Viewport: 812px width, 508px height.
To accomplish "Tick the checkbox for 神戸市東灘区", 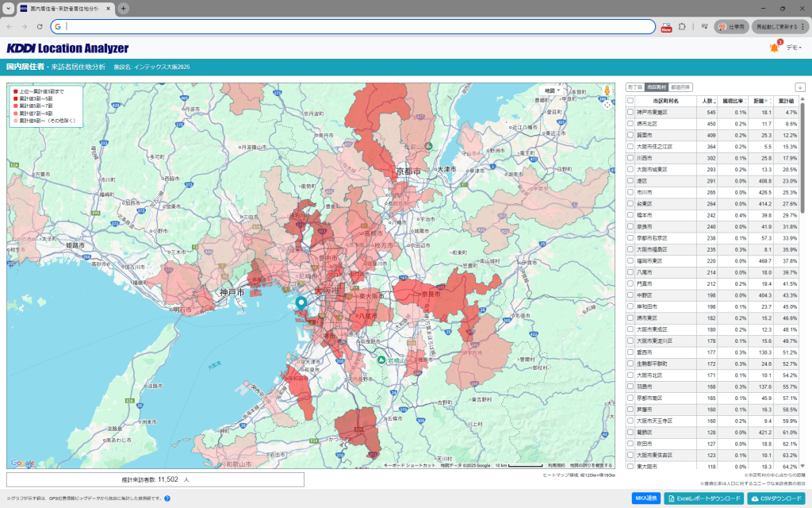I will pos(630,113).
